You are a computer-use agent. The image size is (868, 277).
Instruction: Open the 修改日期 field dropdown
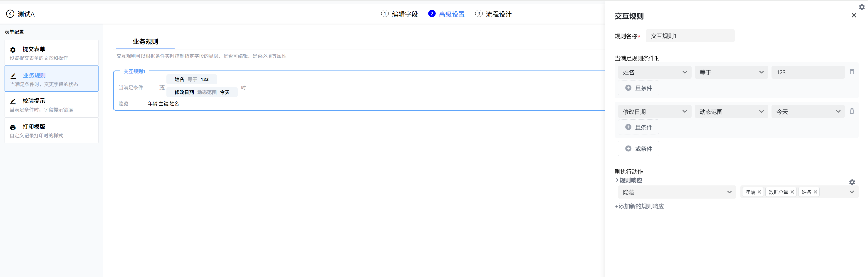[654, 111]
